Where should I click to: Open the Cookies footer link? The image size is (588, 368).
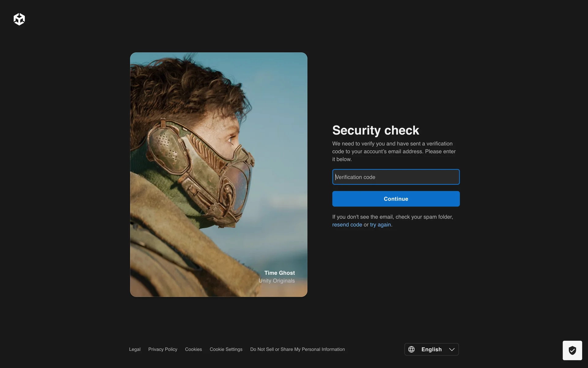point(193,349)
